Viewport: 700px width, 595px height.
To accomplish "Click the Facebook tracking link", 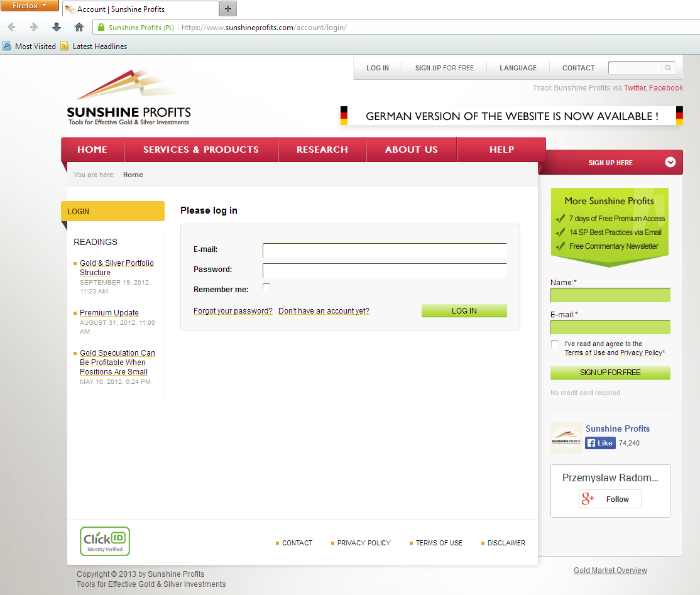I will (x=666, y=88).
